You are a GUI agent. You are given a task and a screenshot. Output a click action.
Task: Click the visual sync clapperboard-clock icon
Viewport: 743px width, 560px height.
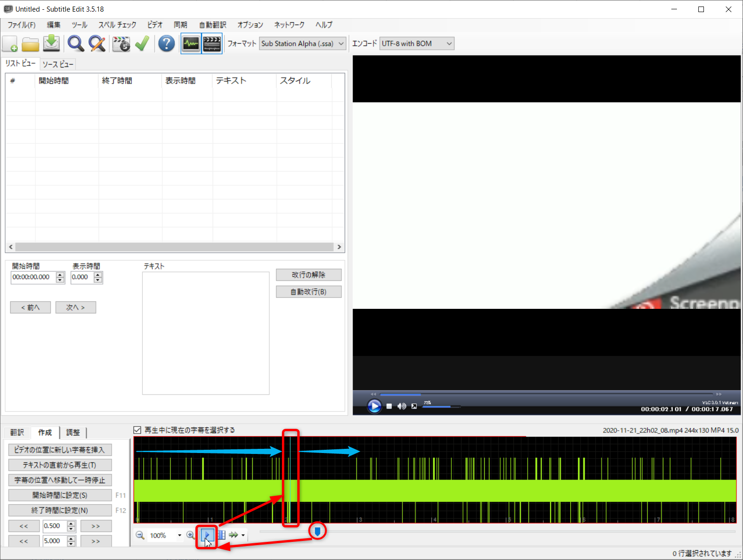pos(121,44)
